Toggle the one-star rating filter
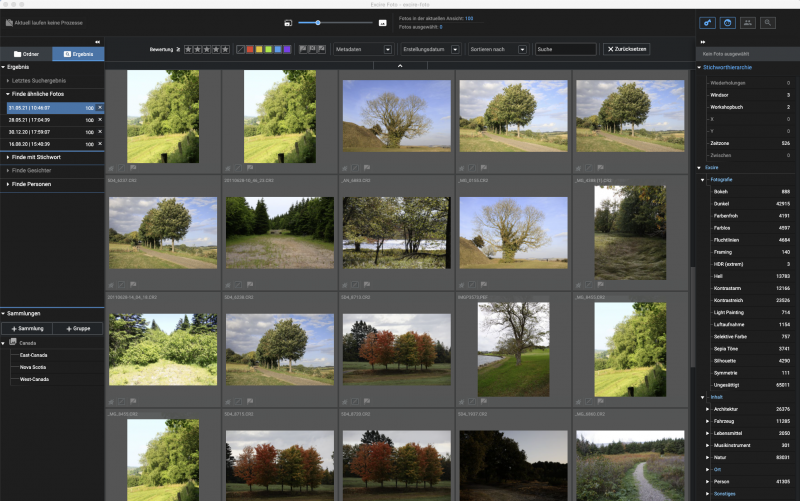800x501 pixels. tap(188, 49)
